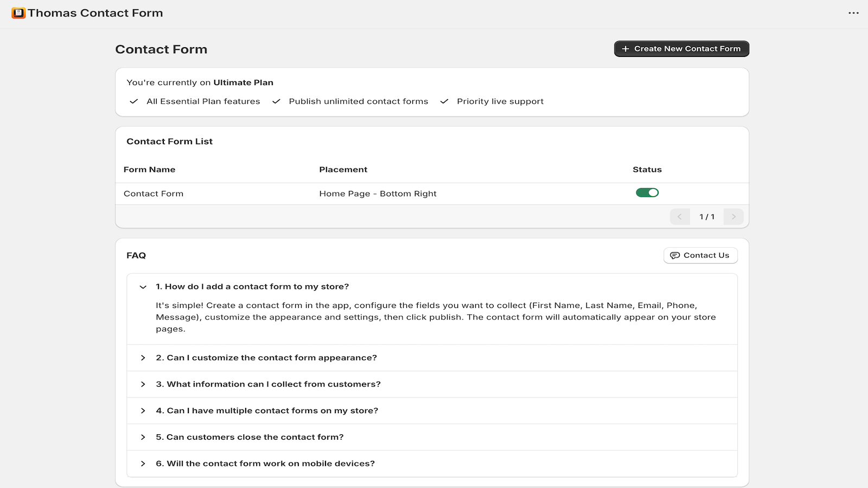Image resolution: width=868 pixels, height=488 pixels.
Task: Click the Thomas Contact Form app icon
Action: click(18, 13)
